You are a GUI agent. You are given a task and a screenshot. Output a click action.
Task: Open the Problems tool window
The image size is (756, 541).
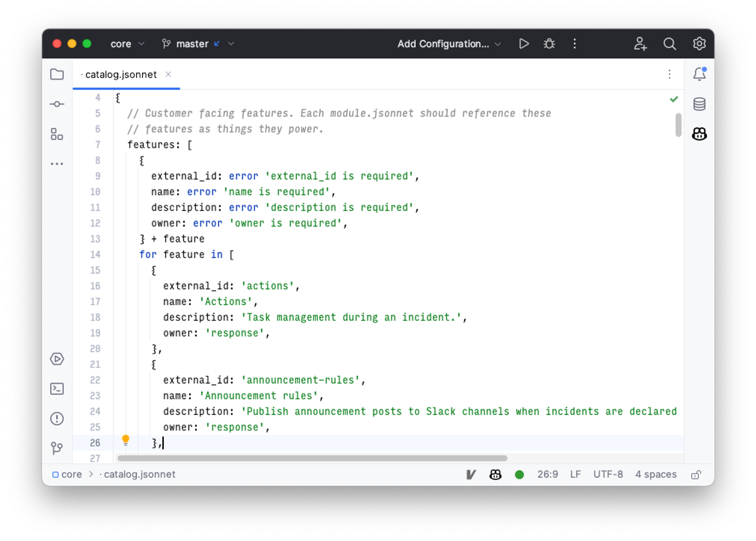coord(57,419)
